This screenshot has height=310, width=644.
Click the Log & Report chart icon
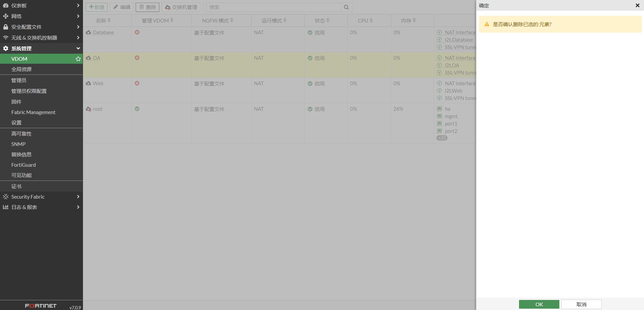(x=6, y=207)
